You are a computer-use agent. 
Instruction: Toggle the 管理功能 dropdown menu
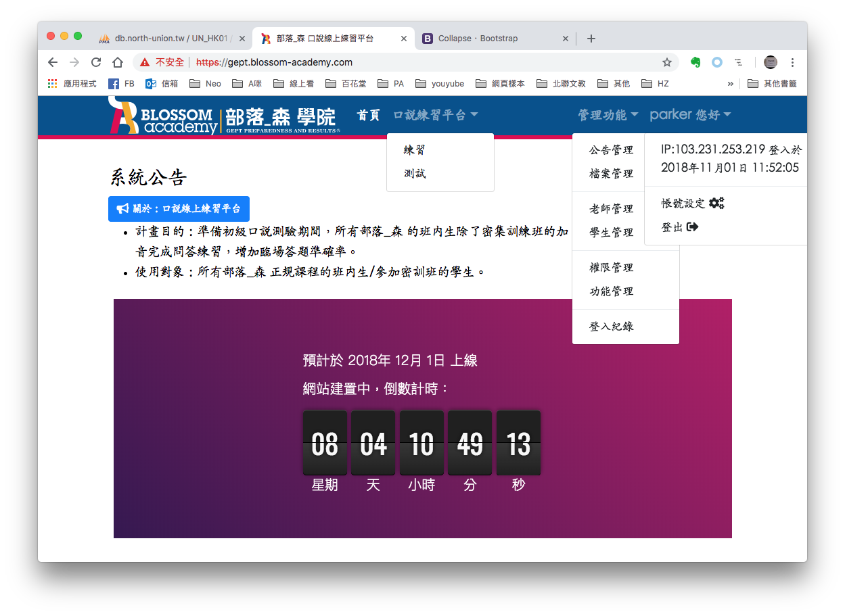coord(608,116)
